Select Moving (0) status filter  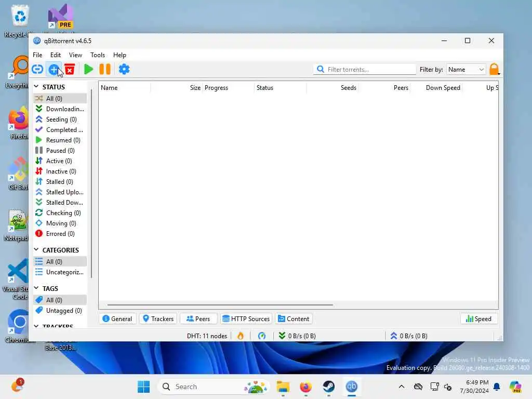coord(60,223)
